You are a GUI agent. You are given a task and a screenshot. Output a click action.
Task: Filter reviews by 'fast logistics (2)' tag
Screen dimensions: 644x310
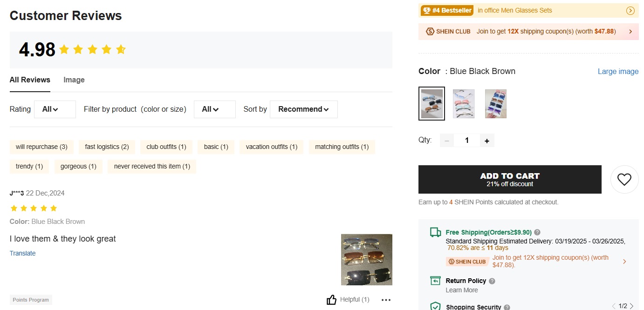pos(107,147)
